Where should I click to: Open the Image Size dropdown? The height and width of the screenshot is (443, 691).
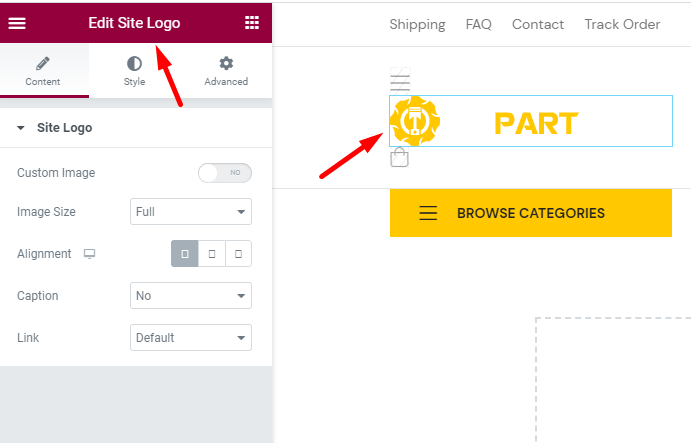(191, 212)
